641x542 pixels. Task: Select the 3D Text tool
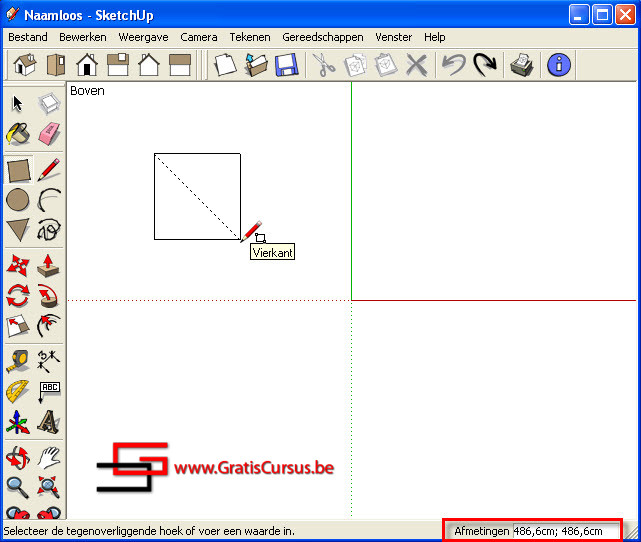[x=49, y=422]
